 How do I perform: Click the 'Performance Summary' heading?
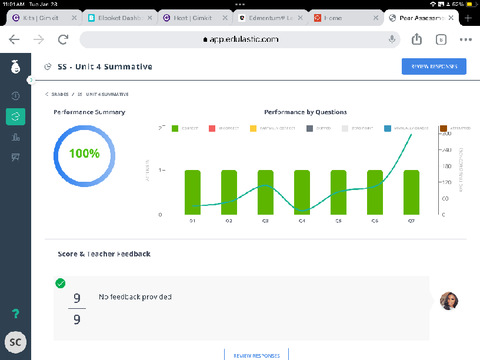pos(89,112)
